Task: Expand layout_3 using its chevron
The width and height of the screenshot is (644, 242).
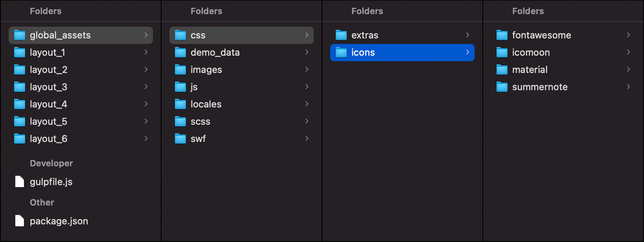Action: [x=146, y=87]
